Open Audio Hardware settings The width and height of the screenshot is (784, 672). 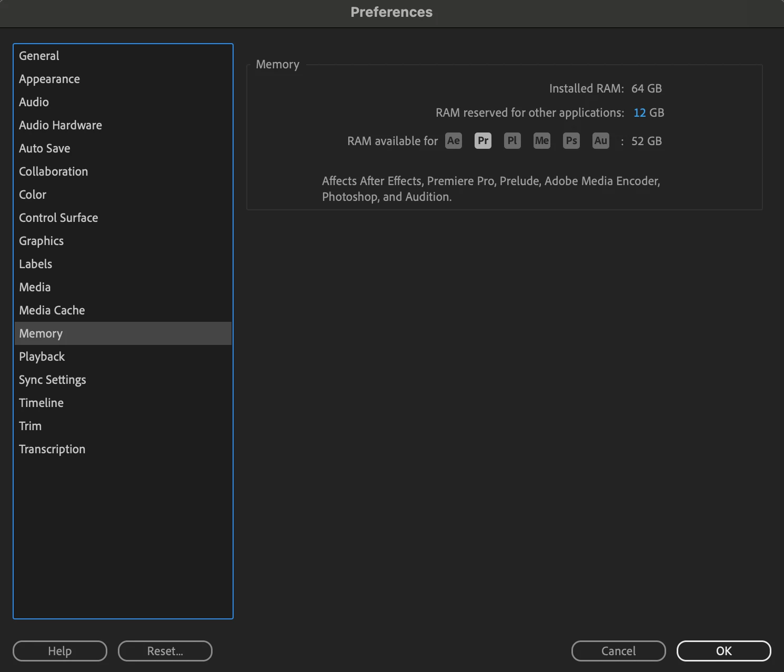click(123, 125)
